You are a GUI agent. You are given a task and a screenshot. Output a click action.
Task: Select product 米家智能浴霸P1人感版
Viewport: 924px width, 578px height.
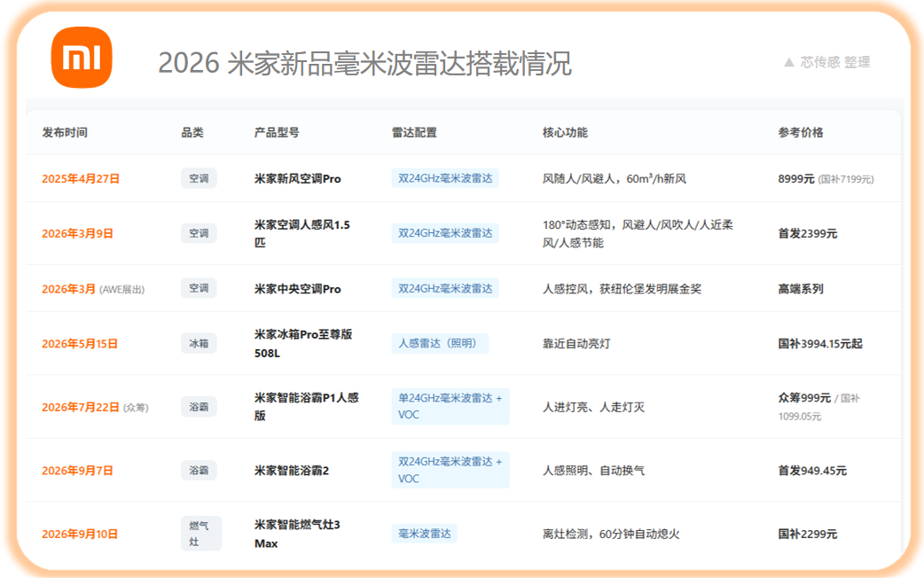tap(307, 407)
